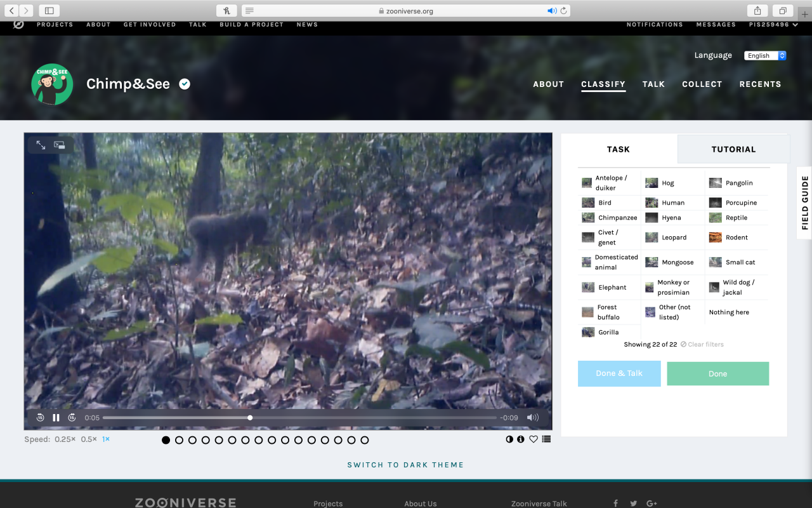The height and width of the screenshot is (508, 812).
Task: Open the Safari share menu
Action: pyautogui.click(x=757, y=10)
